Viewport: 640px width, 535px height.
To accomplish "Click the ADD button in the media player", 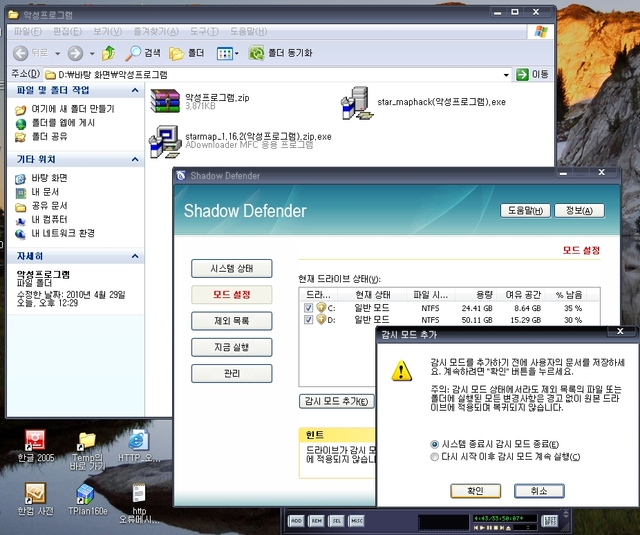I will point(296,521).
